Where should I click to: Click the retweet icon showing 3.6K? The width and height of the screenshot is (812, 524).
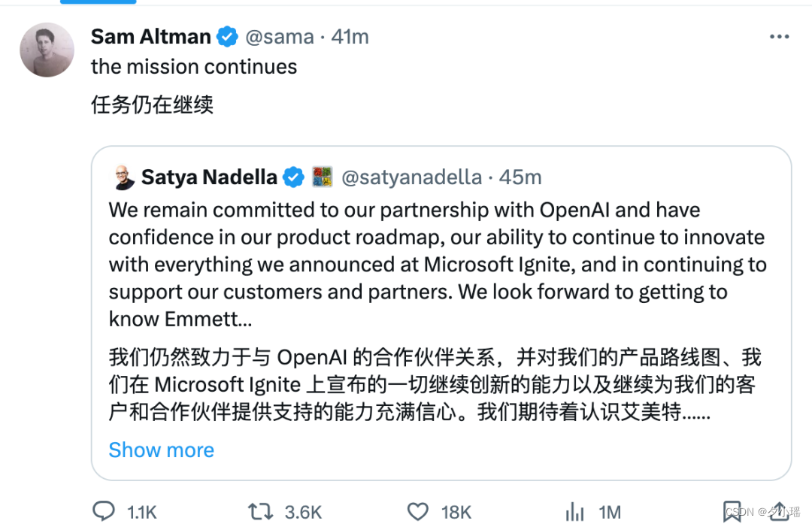click(x=259, y=511)
